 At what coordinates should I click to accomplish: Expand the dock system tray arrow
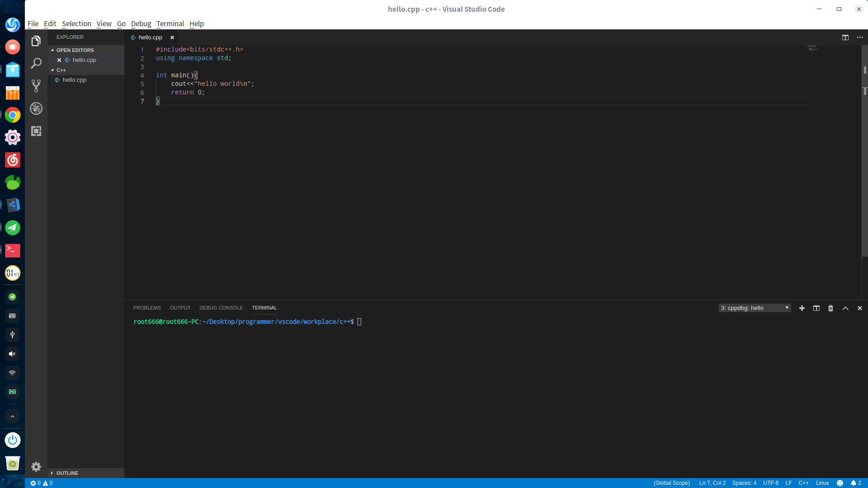tap(13, 417)
